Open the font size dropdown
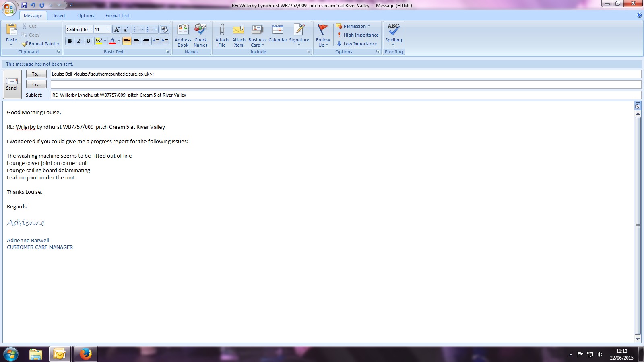 click(x=108, y=29)
